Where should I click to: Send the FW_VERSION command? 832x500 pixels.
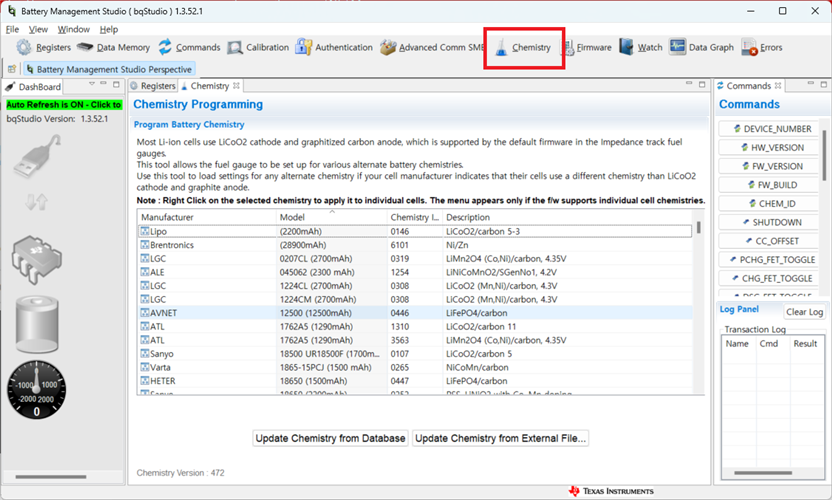pos(768,166)
